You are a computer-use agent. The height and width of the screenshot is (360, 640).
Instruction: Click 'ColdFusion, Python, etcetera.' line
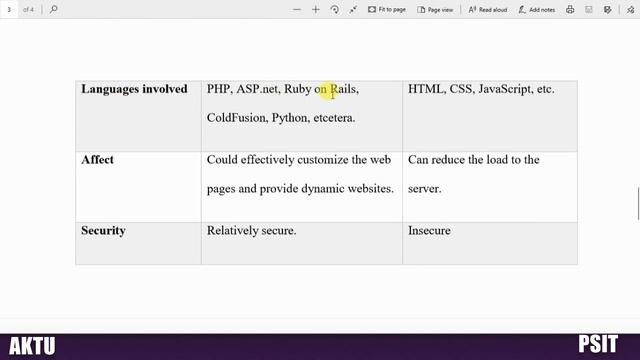pos(281,118)
